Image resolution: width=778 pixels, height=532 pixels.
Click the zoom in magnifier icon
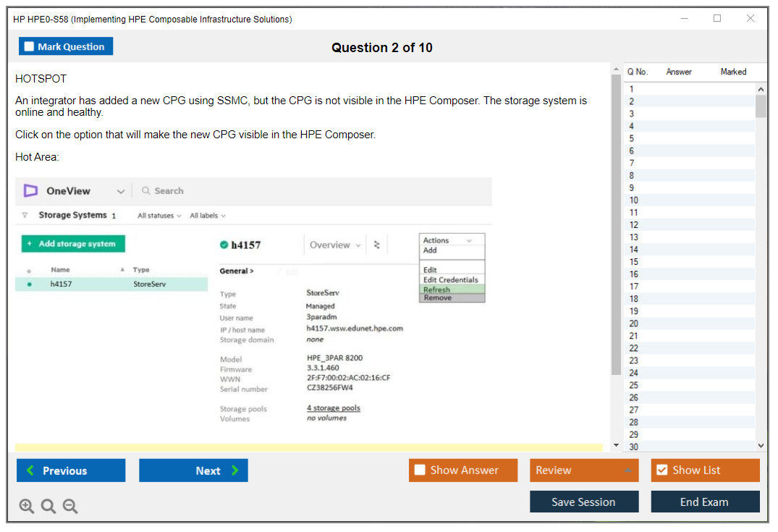(x=27, y=506)
